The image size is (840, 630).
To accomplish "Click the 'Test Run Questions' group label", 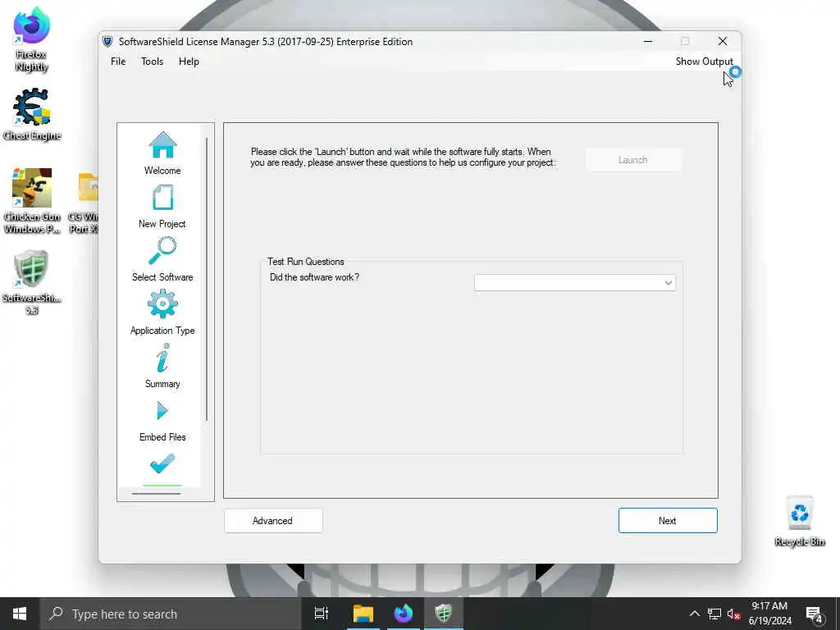I will click(305, 262).
